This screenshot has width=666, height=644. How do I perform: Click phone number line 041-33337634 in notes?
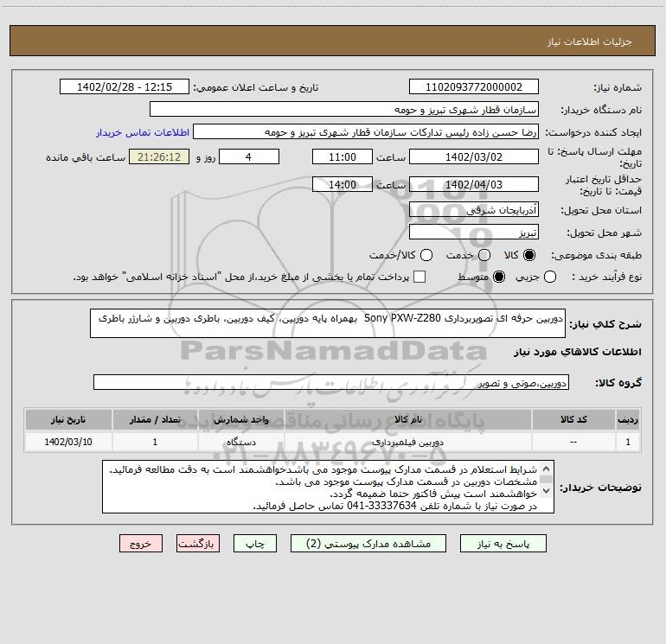(x=395, y=506)
